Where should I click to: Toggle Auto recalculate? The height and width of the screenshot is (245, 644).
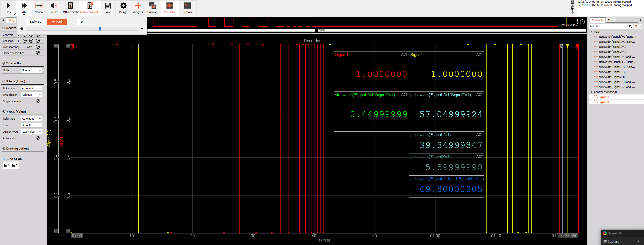pyautogui.click(x=90, y=8)
